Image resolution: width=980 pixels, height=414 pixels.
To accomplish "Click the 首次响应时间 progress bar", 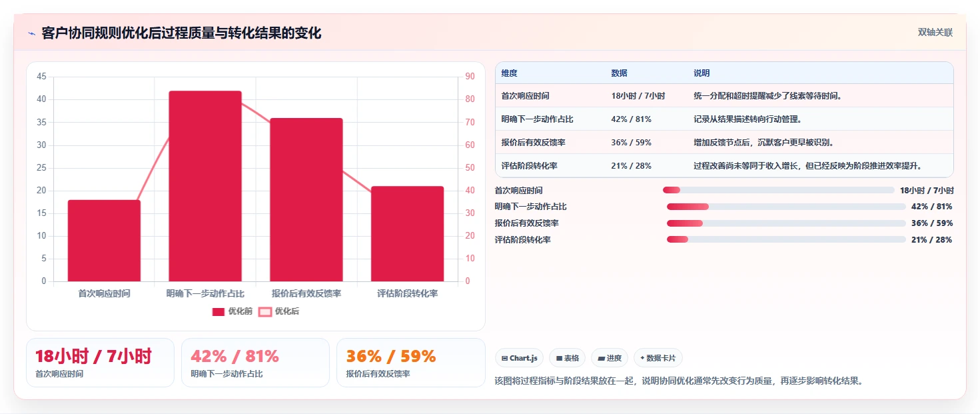I will (778, 190).
